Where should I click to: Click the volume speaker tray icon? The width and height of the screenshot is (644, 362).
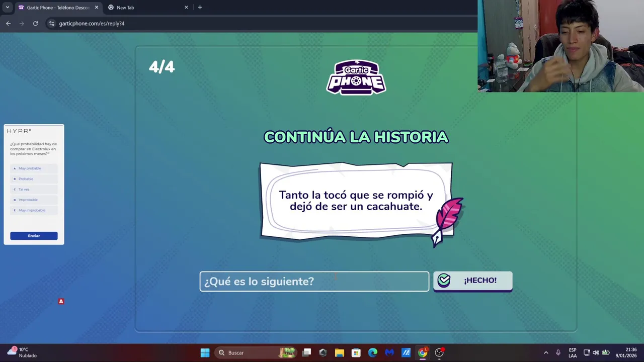click(596, 352)
